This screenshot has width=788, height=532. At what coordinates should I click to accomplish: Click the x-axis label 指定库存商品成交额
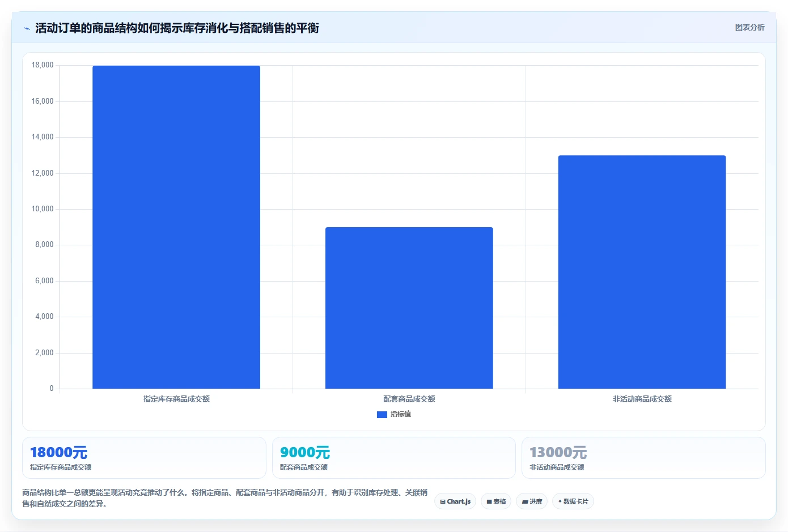tap(176, 399)
